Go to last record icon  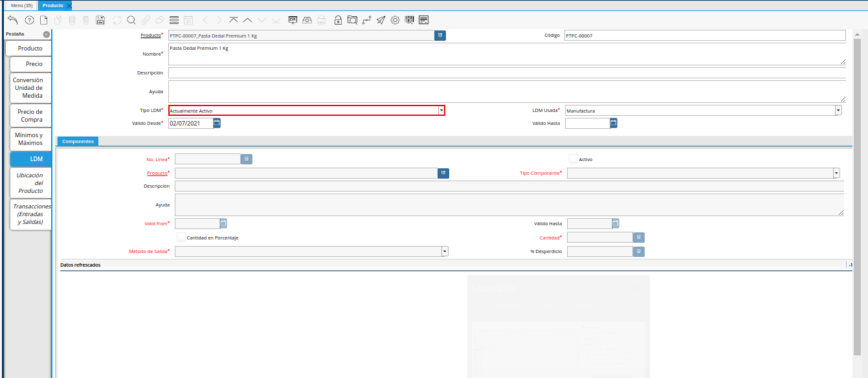tap(277, 20)
